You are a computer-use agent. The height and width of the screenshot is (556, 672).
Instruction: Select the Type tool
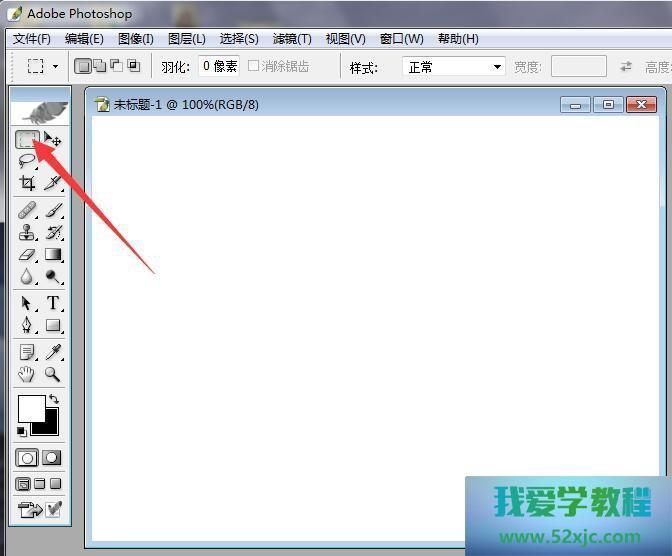tap(53, 303)
